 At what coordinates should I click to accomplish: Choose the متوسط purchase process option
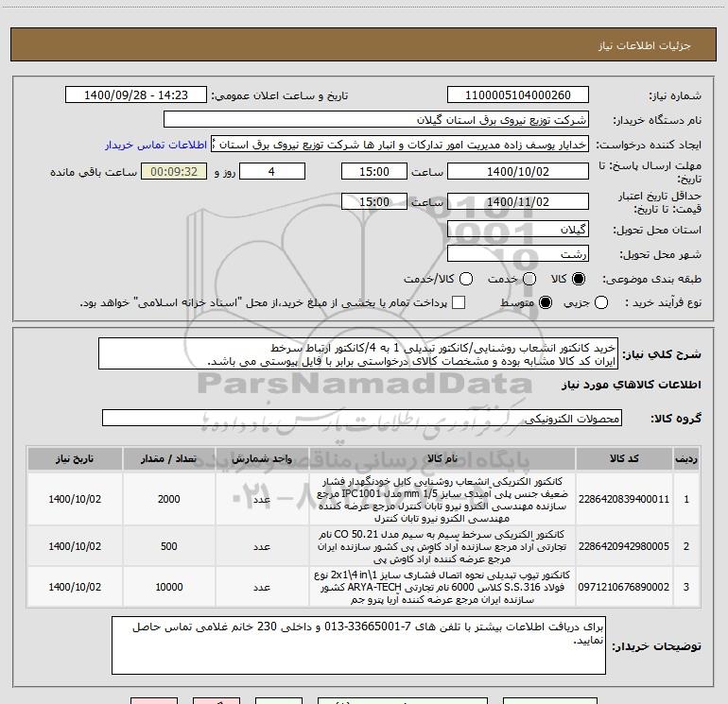546,302
